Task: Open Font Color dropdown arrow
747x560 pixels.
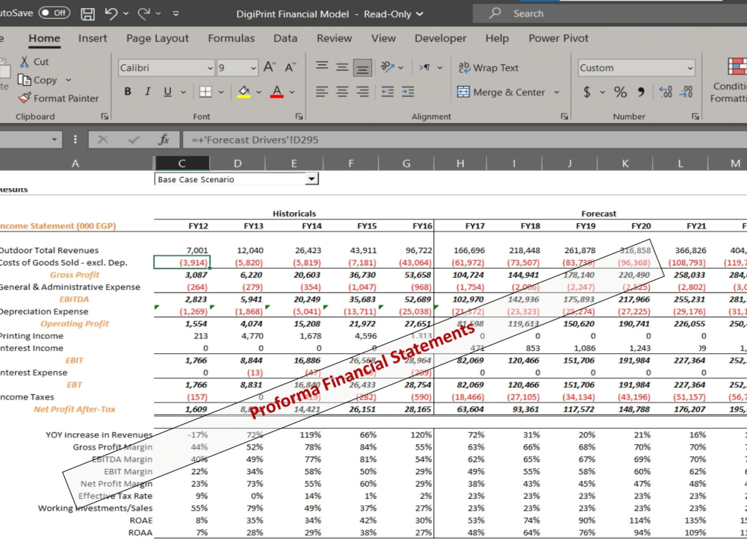Action: (292, 92)
